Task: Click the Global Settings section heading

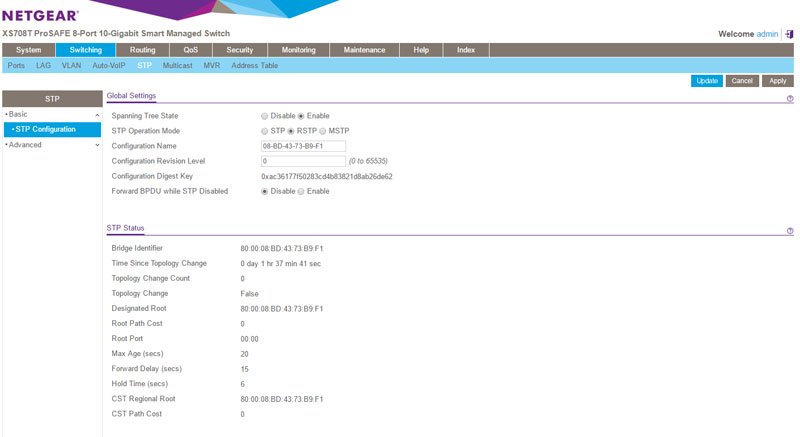Action: [x=131, y=96]
